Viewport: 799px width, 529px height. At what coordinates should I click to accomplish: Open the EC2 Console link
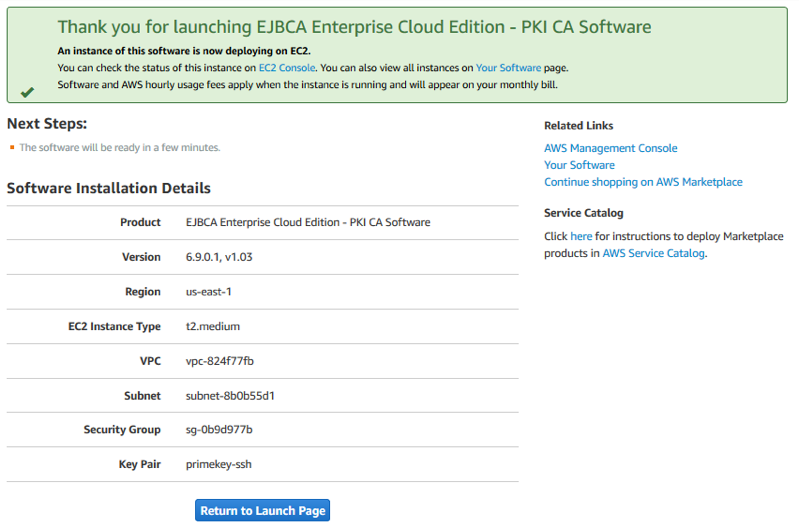(x=287, y=68)
